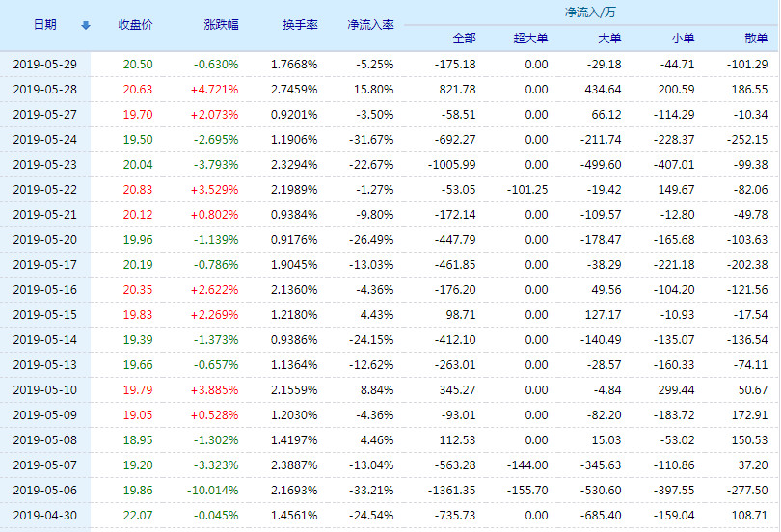Screen dimensions: 781x532
Task: Select the date cell 2019-05-10
Action: pyautogui.click(x=44, y=389)
